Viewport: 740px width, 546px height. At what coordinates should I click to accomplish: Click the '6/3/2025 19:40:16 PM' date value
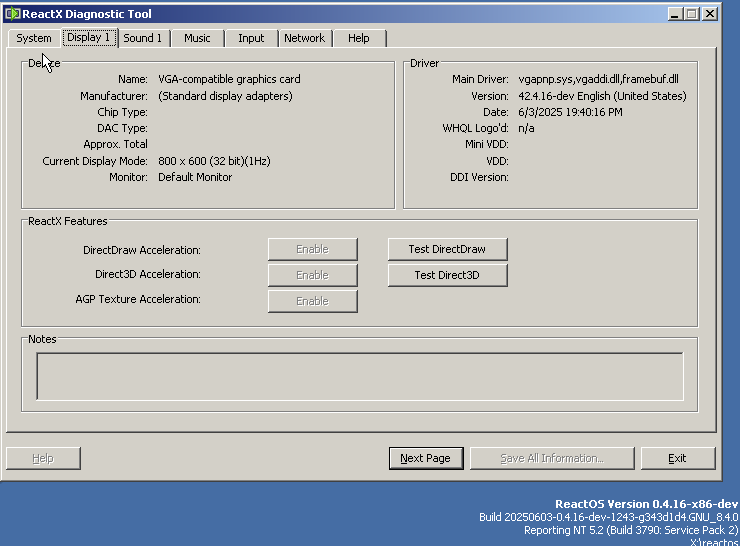[x=570, y=112]
